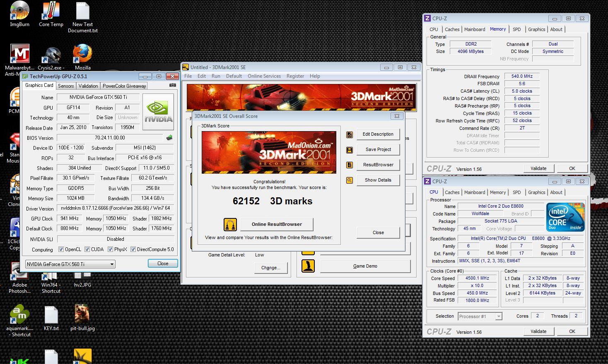Select the Mainboard tab in lower CPU-Z window
This screenshot has height=364, width=608.
coord(475,192)
